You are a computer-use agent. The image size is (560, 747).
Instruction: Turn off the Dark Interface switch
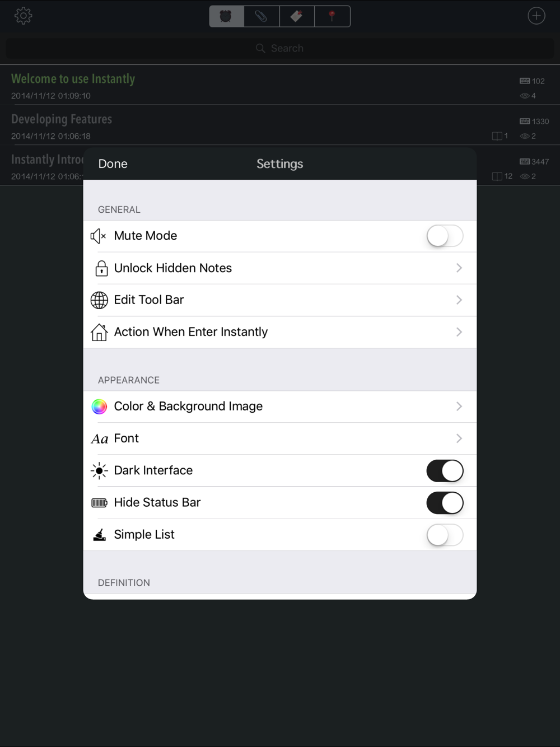pos(445,471)
